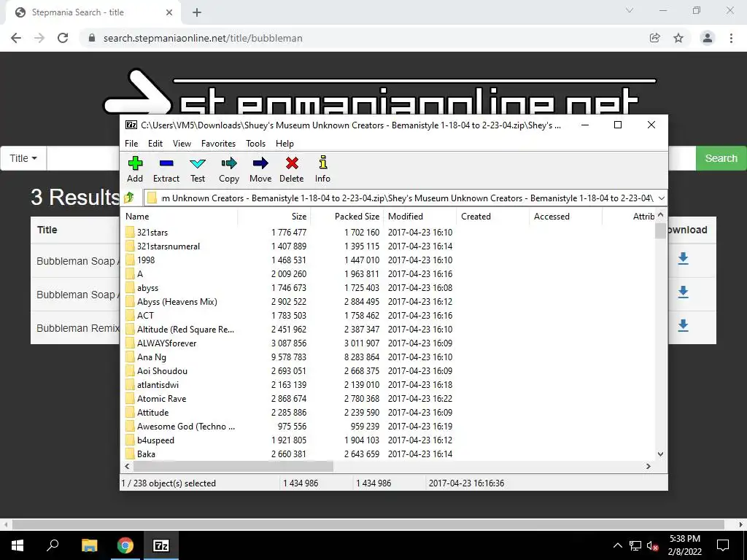Sort by the Created column header
Image resolution: width=747 pixels, height=560 pixels.
click(x=493, y=216)
